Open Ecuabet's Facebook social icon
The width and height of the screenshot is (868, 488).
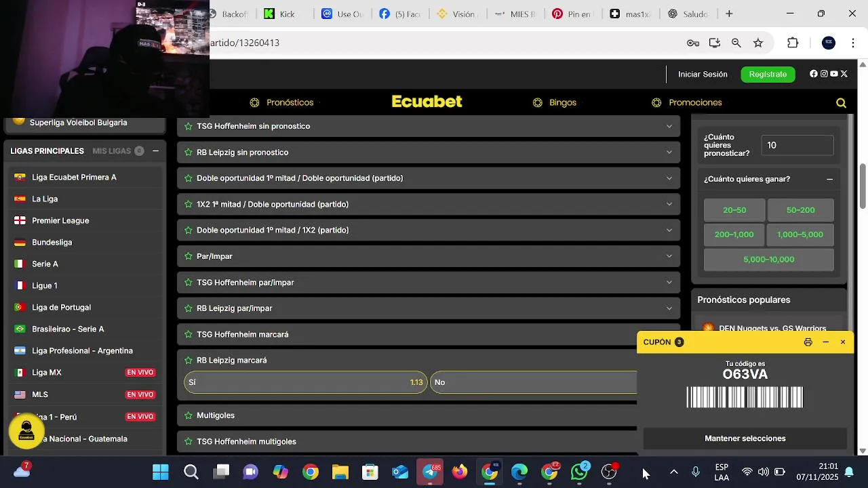coord(814,74)
